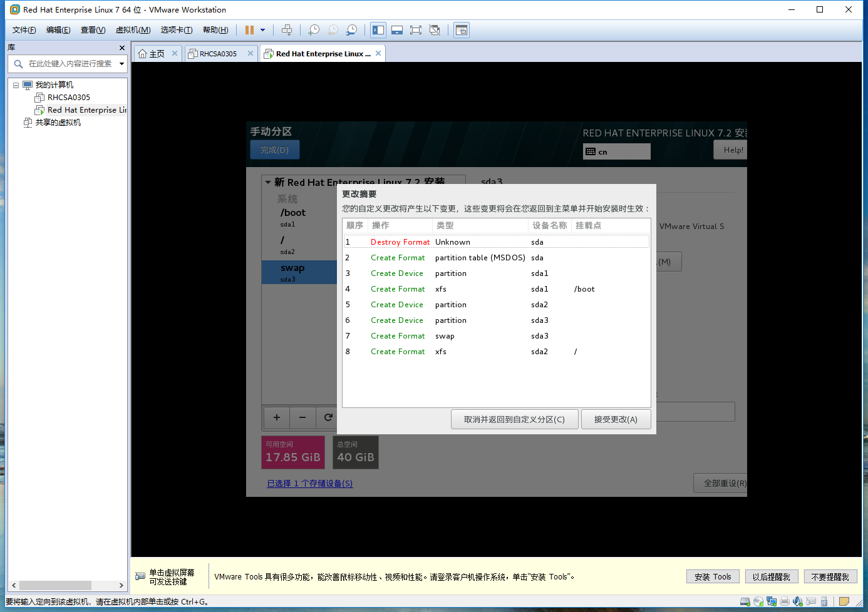This screenshot has height=612, width=868.
Task: Click the Help! button
Action: tap(730, 150)
